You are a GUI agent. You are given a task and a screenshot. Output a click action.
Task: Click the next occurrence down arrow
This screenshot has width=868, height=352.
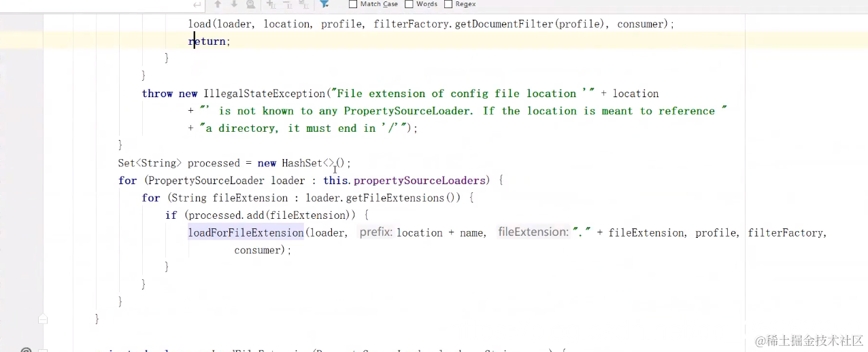tap(234, 4)
